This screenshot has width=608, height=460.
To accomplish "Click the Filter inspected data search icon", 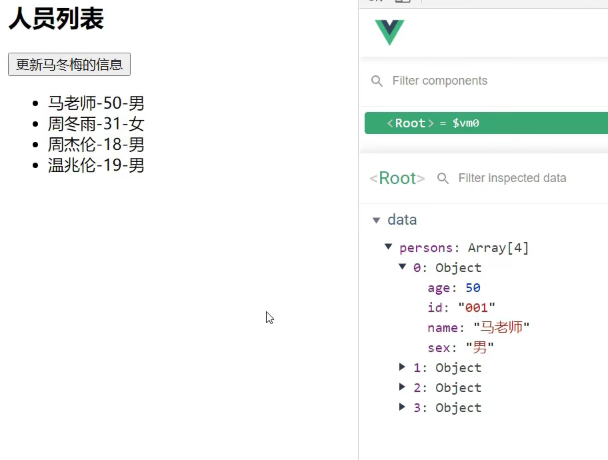I will click(x=443, y=179).
